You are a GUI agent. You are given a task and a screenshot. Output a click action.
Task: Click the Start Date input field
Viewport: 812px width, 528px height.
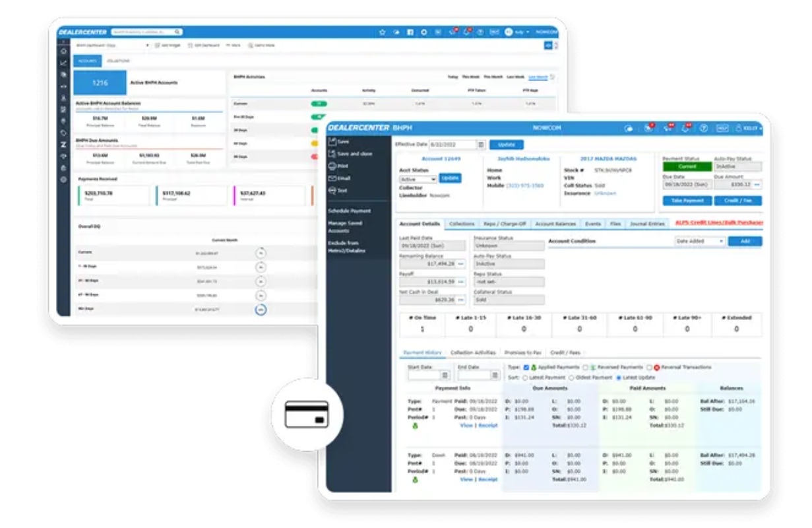[x=423, y=375]
